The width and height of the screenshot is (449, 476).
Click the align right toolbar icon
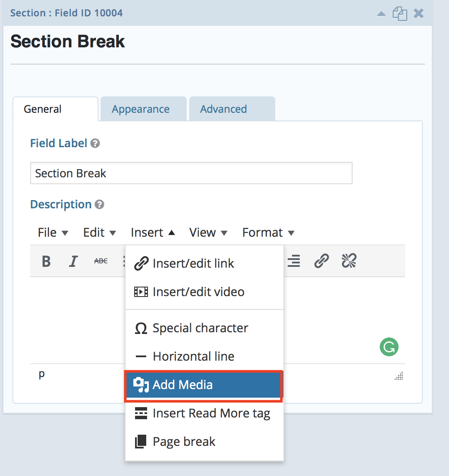294,261
